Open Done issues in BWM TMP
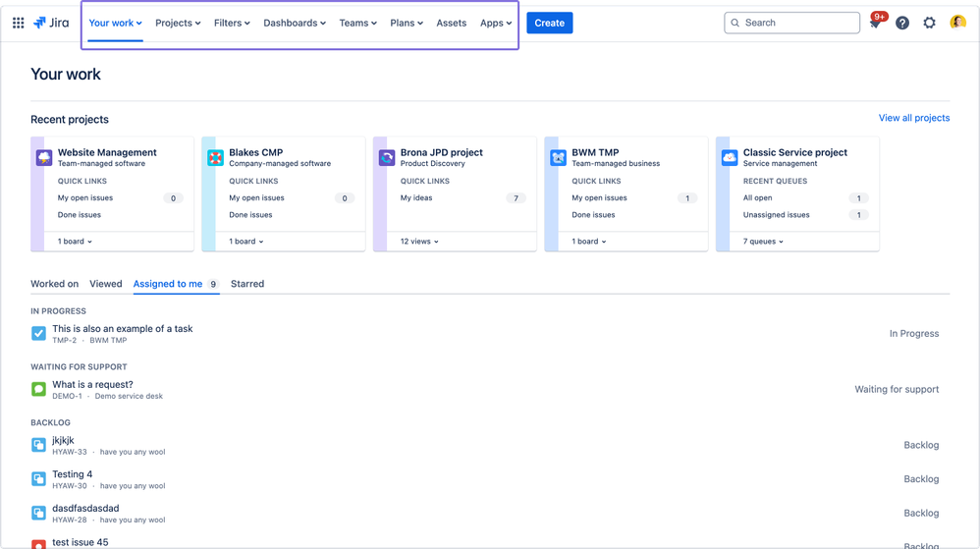The height and width of the screenshot is (549, 980). pos(593,214)
